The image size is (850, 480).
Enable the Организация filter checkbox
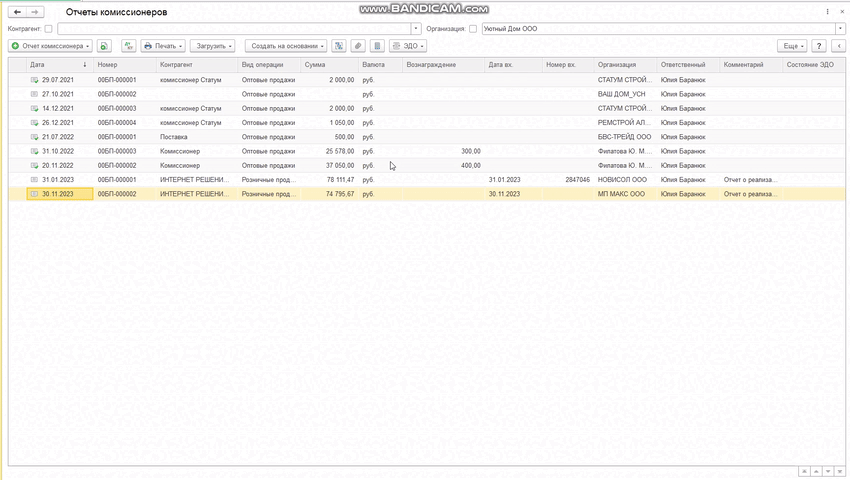[473, 29]
